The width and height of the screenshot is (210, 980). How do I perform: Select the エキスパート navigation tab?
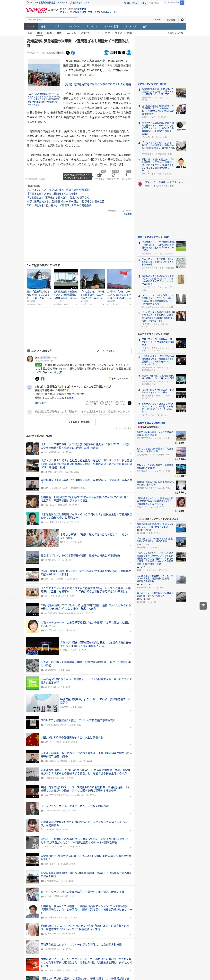click(x=72, y=26)
